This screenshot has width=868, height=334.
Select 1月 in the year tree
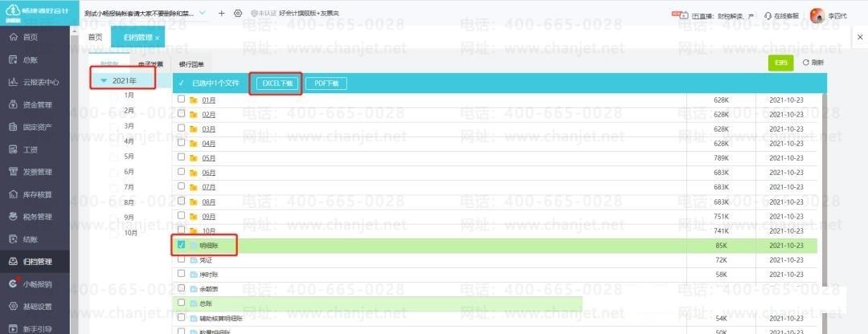pyautogui.click(x=129, y=95)
